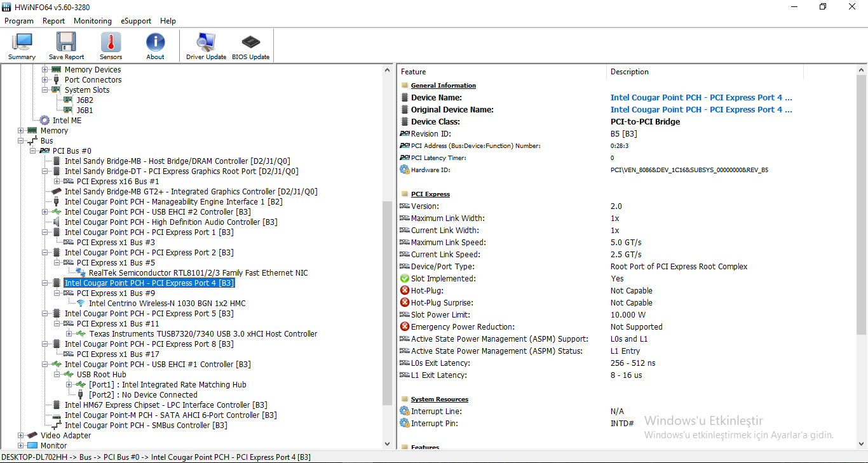The image size is (868, 463).
Task: Collapse the PCI Bus #0 node
Action: pyautogui.click(x=33, y=151)
